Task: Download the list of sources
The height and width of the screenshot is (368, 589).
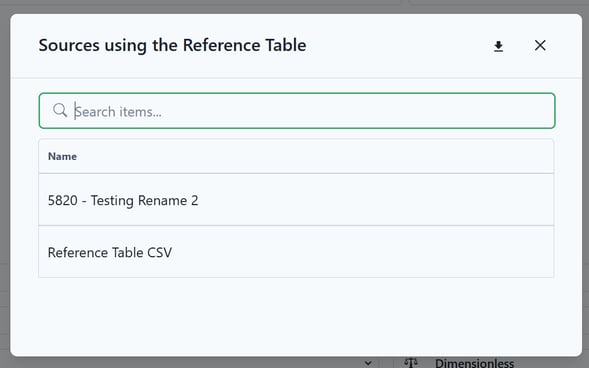Action: [x=498, y=46]
